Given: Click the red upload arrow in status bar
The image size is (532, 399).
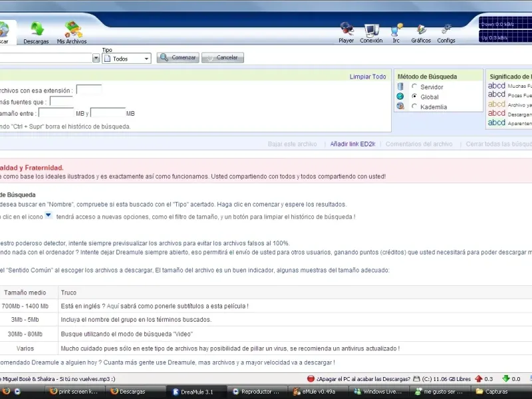Looking at the screenshot, I should point(479,378).
